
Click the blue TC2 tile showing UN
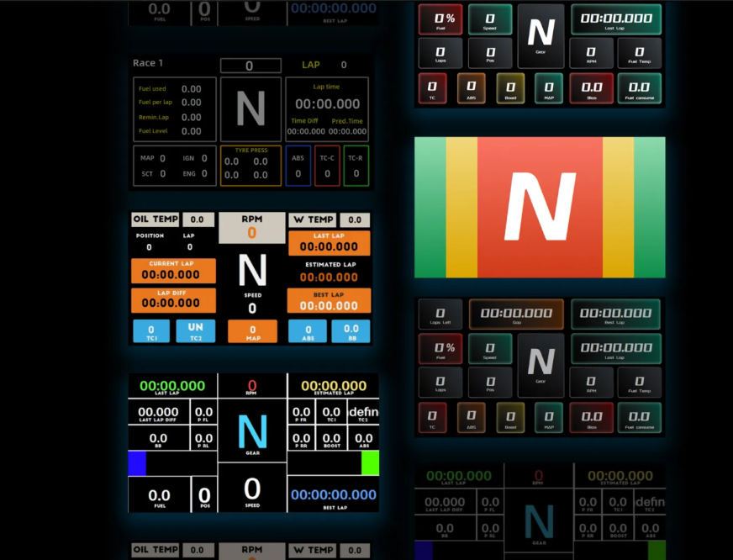[x=195, y=331]
